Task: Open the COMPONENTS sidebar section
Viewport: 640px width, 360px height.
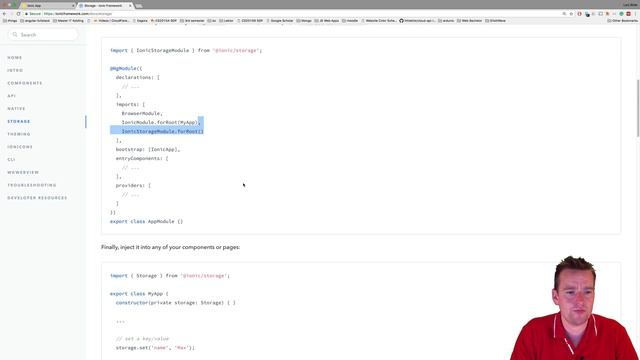Action: pos(24,83)
